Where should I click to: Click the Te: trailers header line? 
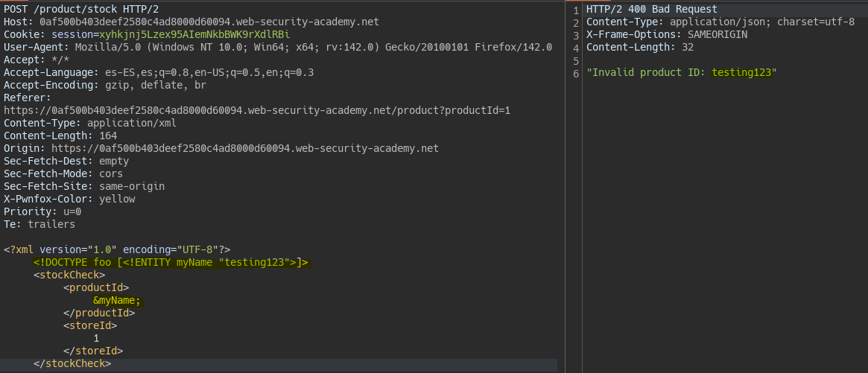click(x=39, y=225)
